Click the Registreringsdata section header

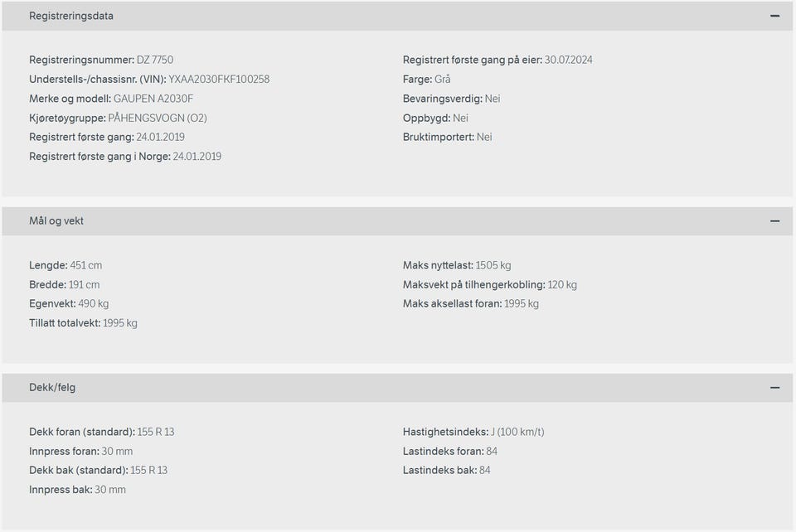coord(397,17)
